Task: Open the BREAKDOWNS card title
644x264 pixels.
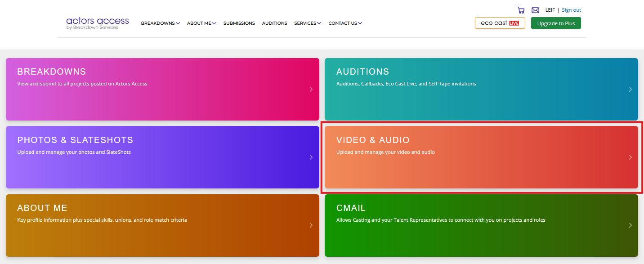Action: click(51, 72)
